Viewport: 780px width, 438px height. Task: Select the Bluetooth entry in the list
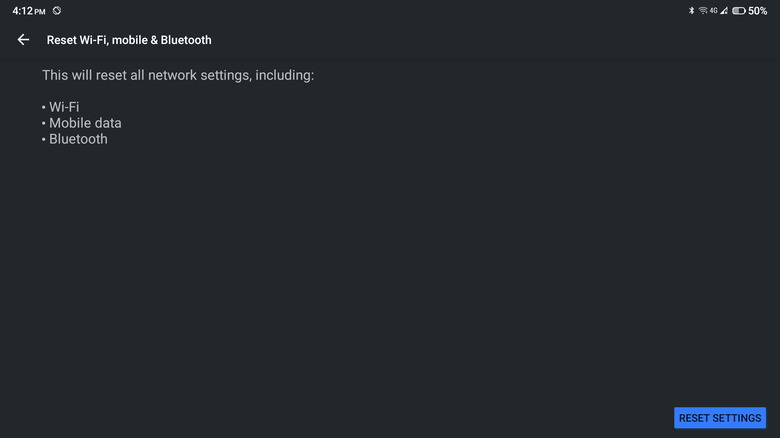(x=78, y=139)
